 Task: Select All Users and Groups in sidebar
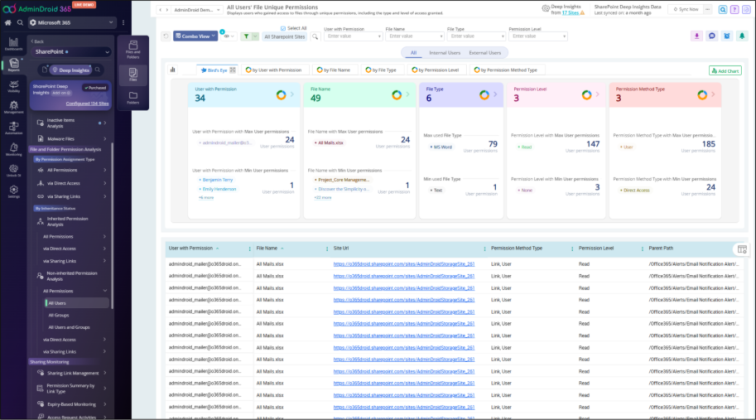click(x=69, y=327)
